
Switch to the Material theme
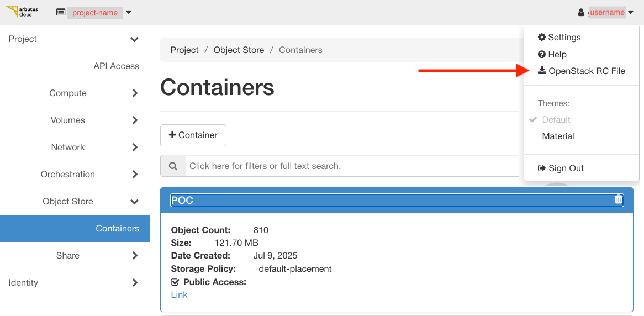558,136
